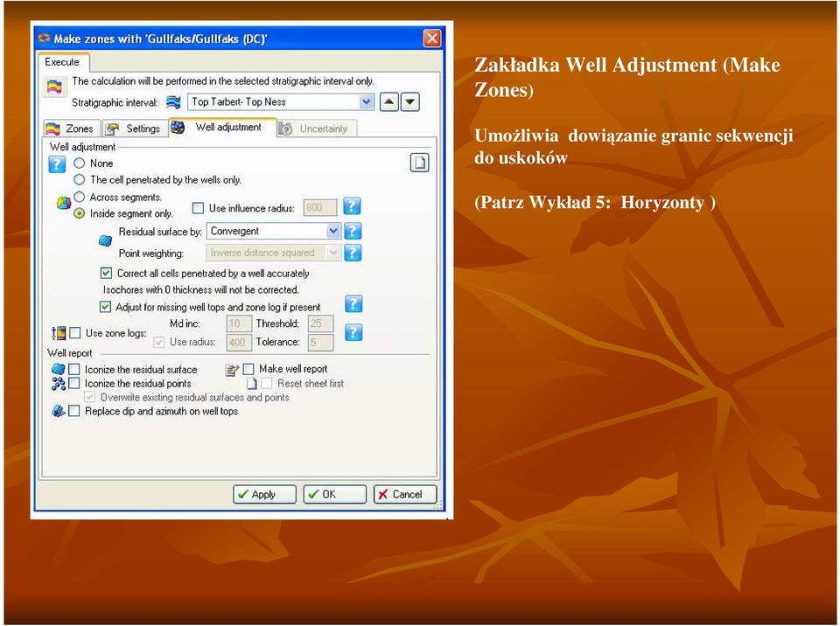Click the Use radius value field
This screenshot has height=626, width=840.
238,342
